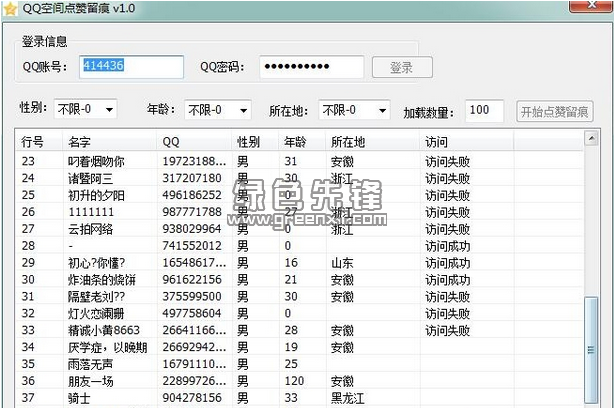The image size is (614, 408).
Task: Select row 骑士
Action: point(300,398)
